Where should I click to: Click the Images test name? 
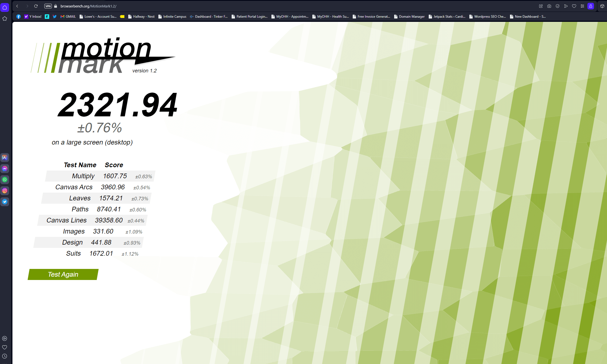(x=74, y=231)
